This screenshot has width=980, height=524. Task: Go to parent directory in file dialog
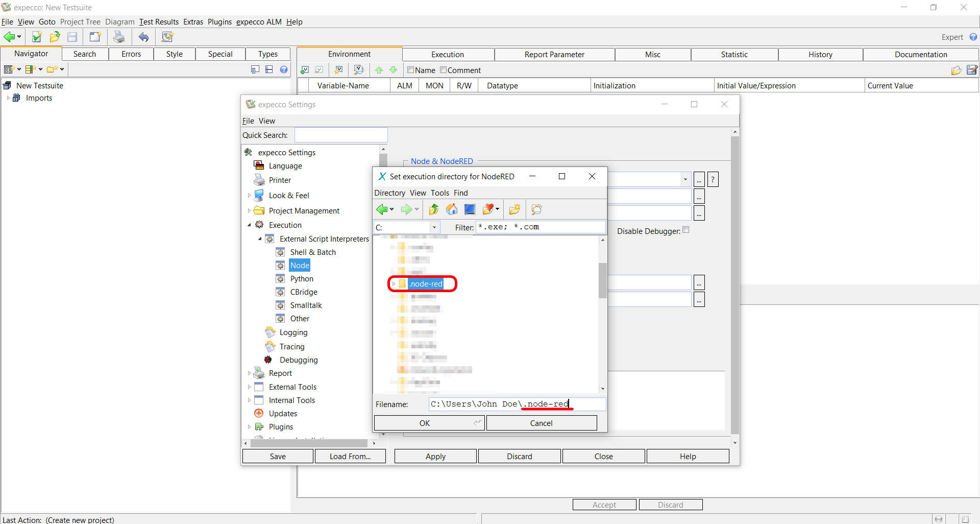click(433, 209)
